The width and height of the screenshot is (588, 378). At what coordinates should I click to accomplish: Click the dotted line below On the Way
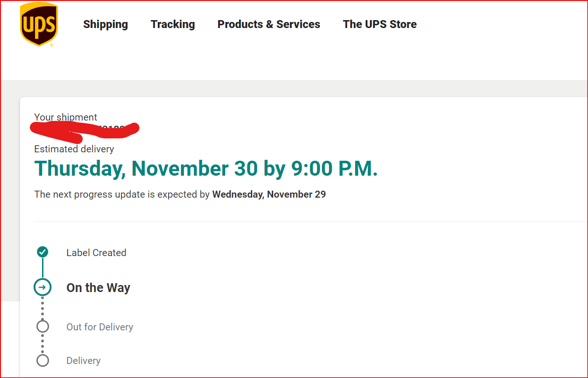pos(43,308)
